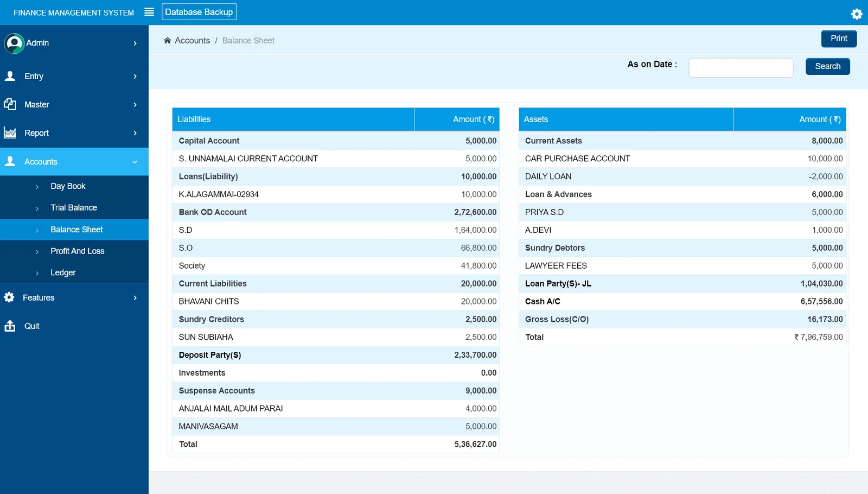Image resolution: width=868 pixels, height=494 pixels.
Task: Click the Report chart icon
Action: 10,132
